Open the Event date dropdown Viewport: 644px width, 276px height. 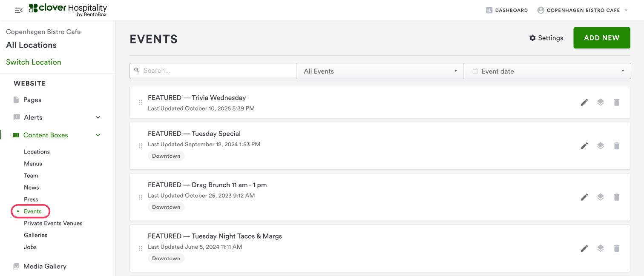[547, 71]
